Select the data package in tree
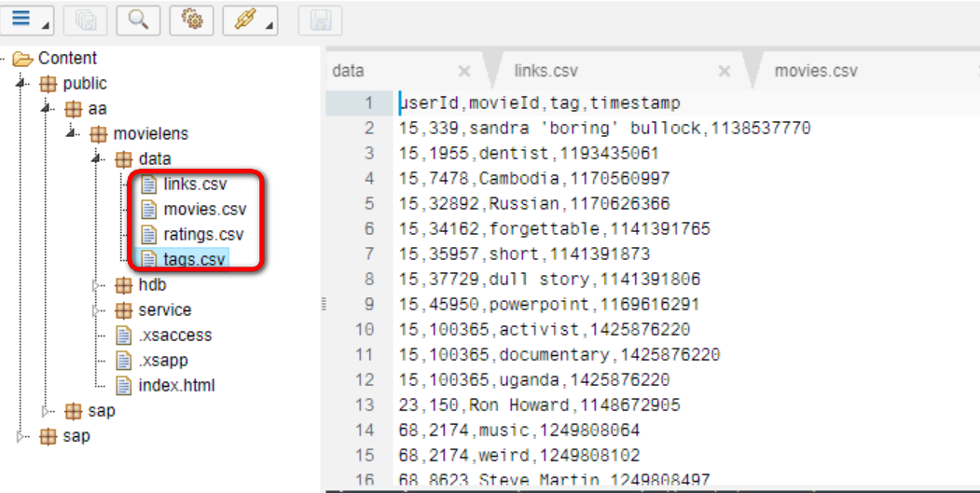This screenshot has height=493, width=980. tap(155, 158)
